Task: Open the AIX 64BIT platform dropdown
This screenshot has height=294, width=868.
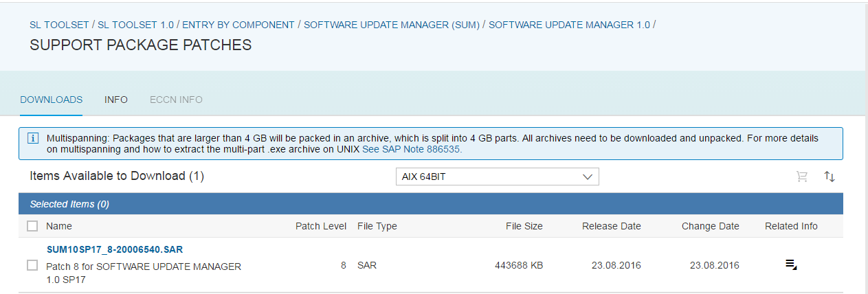Action: click(x=498, y=177)
